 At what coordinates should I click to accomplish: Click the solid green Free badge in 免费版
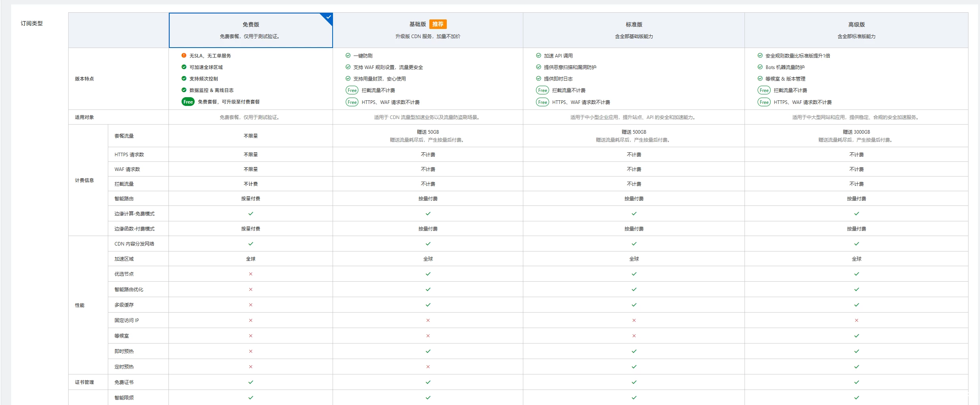[x=188, y=102]
